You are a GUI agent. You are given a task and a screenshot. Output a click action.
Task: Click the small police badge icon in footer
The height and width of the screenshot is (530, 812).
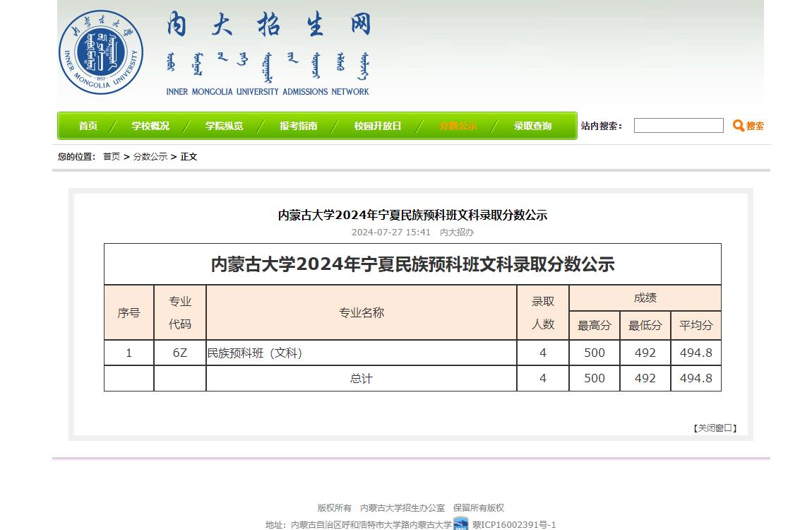coord(460,523)
